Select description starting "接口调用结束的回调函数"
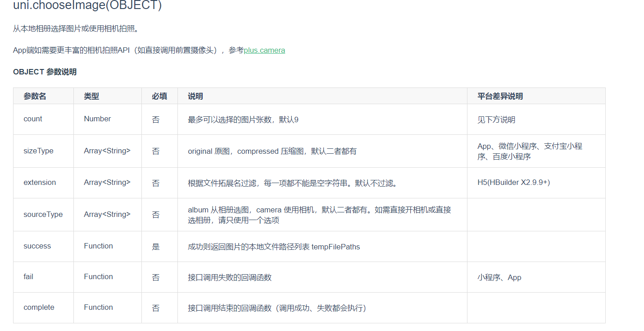The image size is (644, 331). pos(277,308)
